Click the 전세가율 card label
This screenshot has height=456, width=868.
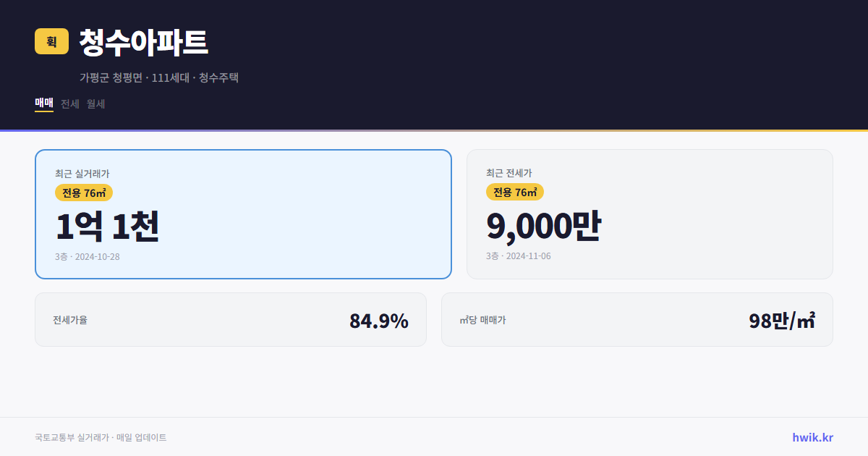(70, 319)
